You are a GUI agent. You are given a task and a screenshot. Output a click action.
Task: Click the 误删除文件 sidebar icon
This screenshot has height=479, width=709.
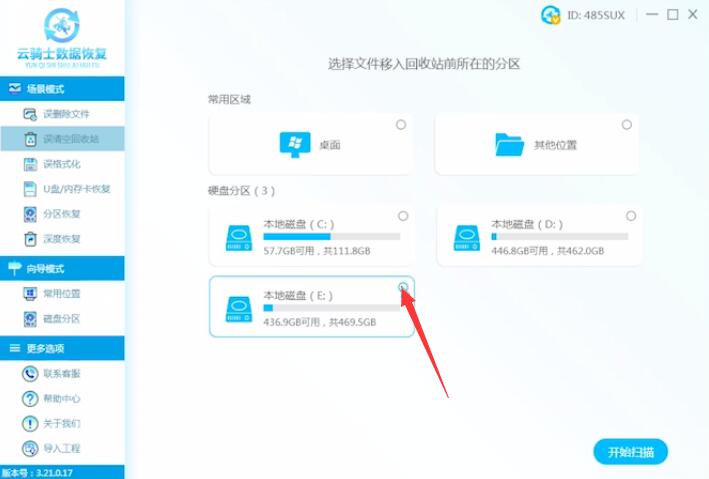pos(30,114)
